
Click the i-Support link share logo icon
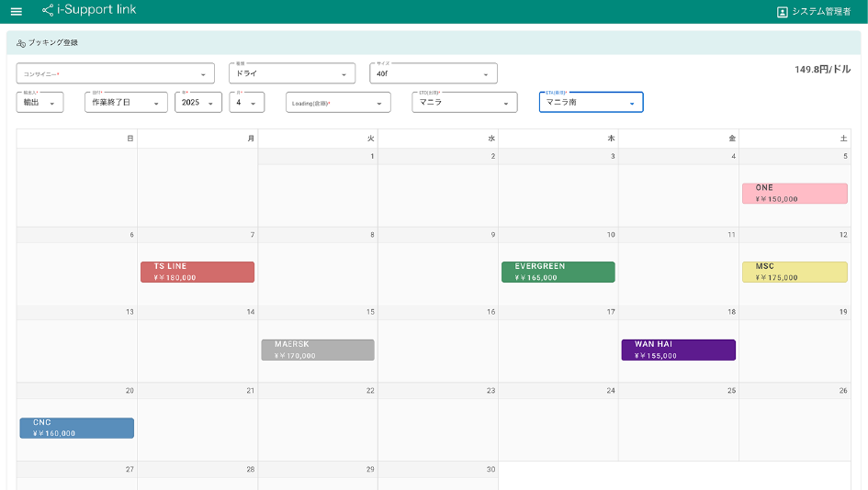[48, 10]
